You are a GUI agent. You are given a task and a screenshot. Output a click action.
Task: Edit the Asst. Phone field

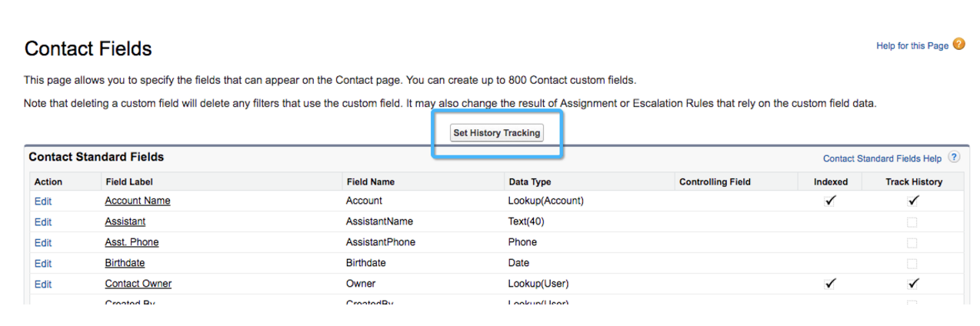43,243
